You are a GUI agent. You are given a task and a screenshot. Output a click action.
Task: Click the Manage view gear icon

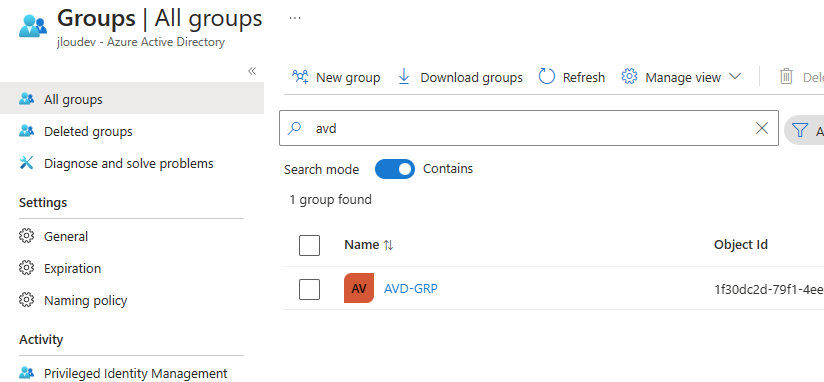tap(629, 77)
